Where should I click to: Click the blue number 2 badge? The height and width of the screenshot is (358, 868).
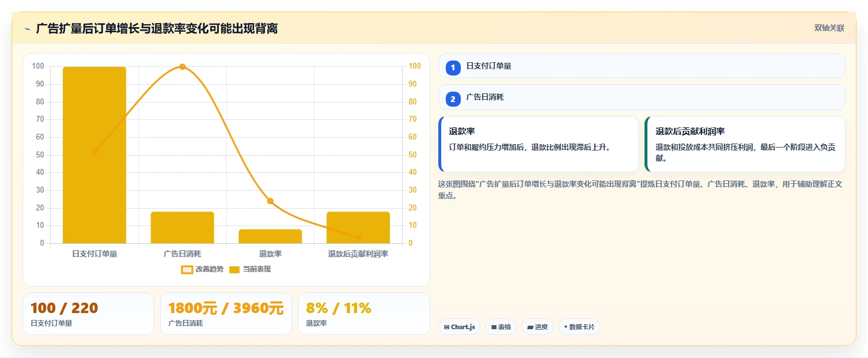click(453, 99)
